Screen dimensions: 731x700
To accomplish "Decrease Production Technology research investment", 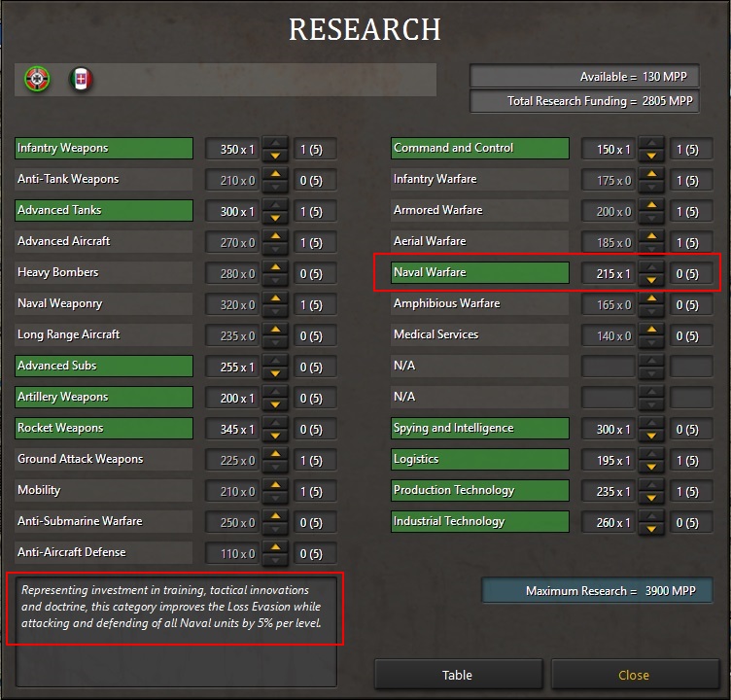I will tap(651, 498).
